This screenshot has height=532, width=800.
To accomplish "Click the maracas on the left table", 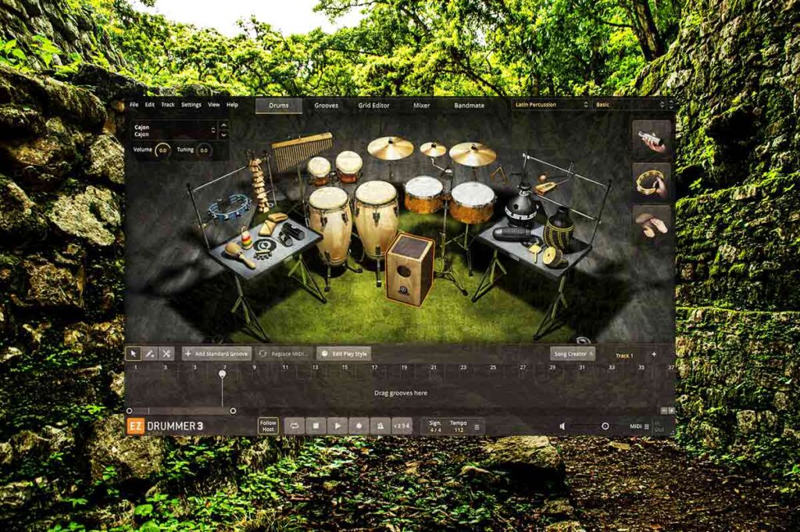I will pyautogui.click(x=240, y=254).
